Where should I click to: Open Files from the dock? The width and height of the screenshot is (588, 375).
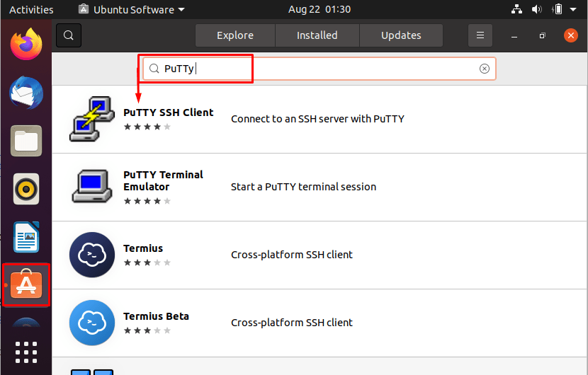pyautogui.click(x=26, y=141)
